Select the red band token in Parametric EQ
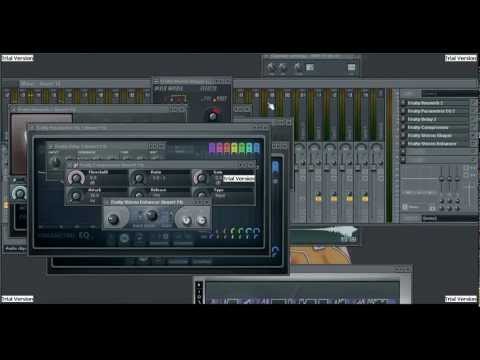Screen dimensions: 480x360 click(x=227, y=148)
